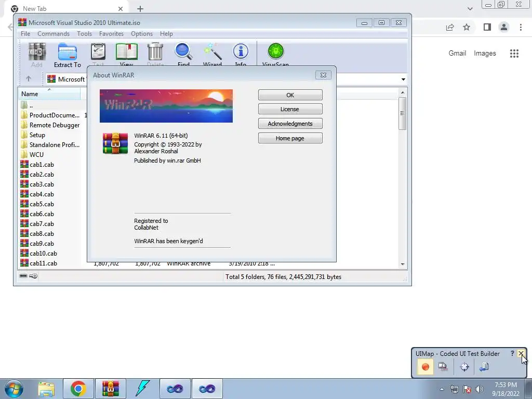Go up one level arrow icon
This screenshot has height=399, width=532.
(29, 79)
